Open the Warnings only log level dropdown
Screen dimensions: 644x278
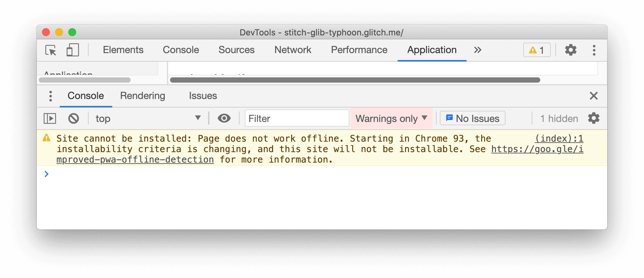point(391,118)
